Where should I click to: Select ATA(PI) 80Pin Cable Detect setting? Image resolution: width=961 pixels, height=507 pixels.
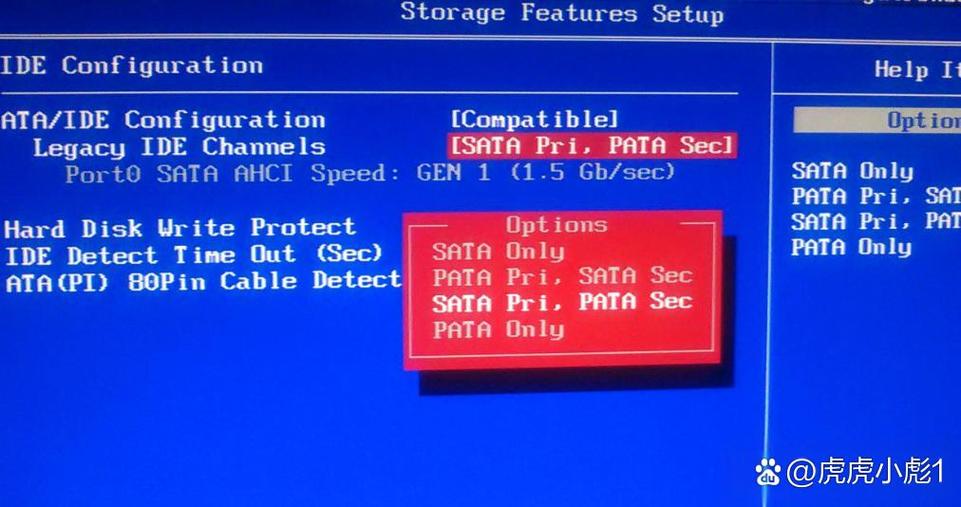(x=203, y=281)
